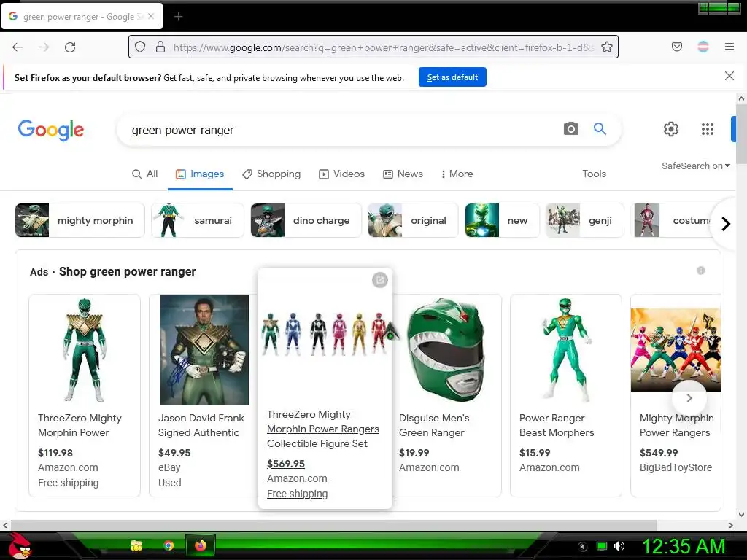This screenshot has width=747, height=560.
Task: Open the News tab
Action: (x=403, y=174)
